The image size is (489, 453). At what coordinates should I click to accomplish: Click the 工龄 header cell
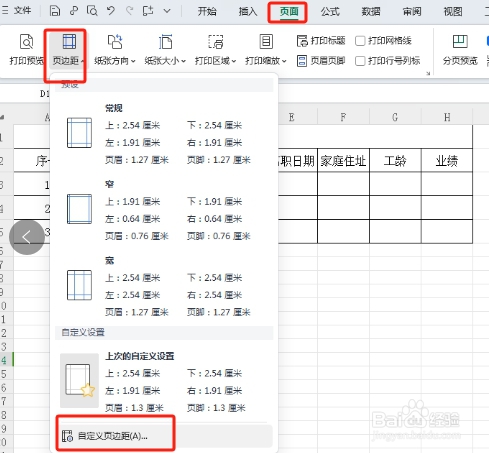[395, 161]
